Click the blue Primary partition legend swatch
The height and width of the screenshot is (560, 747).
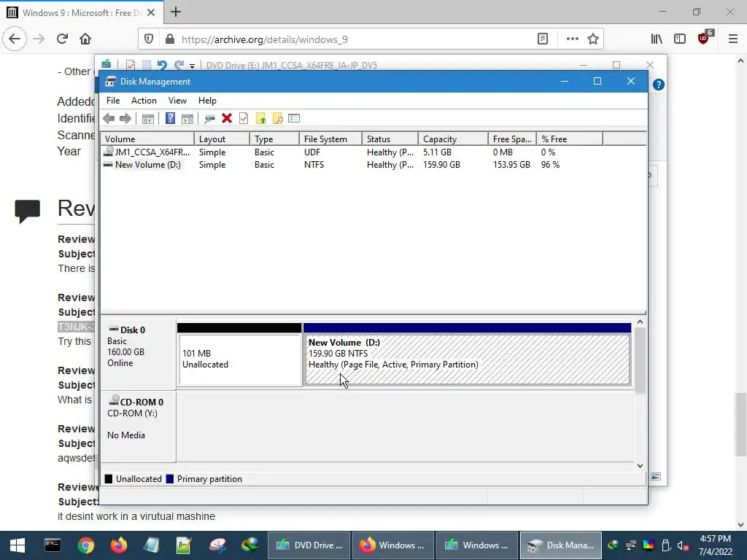click(x=169, y=479)
